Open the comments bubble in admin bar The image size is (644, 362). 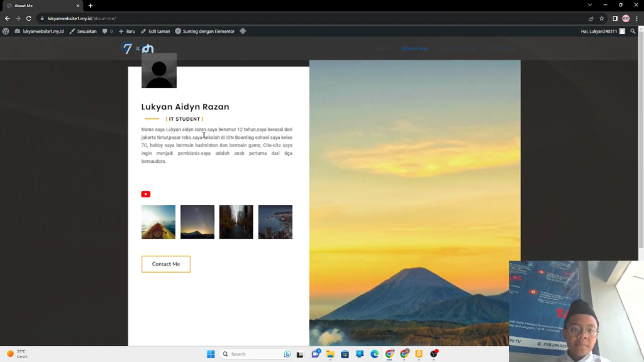pyautogui.click(x=107, y=31)
